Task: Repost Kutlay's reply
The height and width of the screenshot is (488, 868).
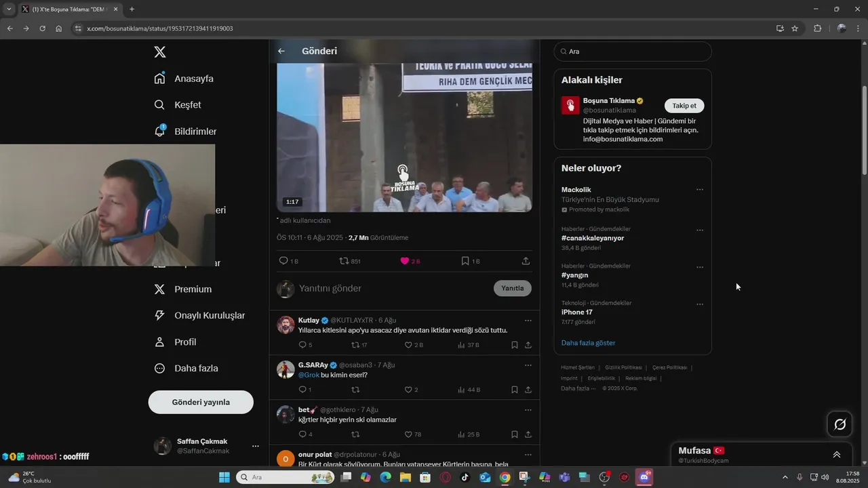Action: point(355,345)
